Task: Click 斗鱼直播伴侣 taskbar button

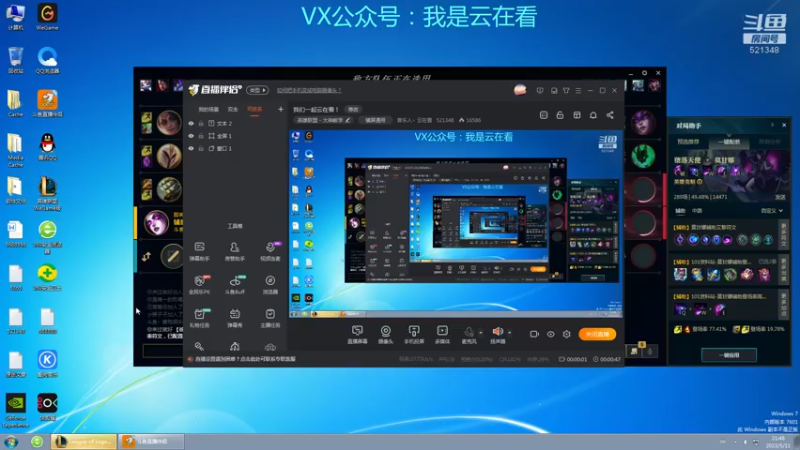Action: click(152, 441)
